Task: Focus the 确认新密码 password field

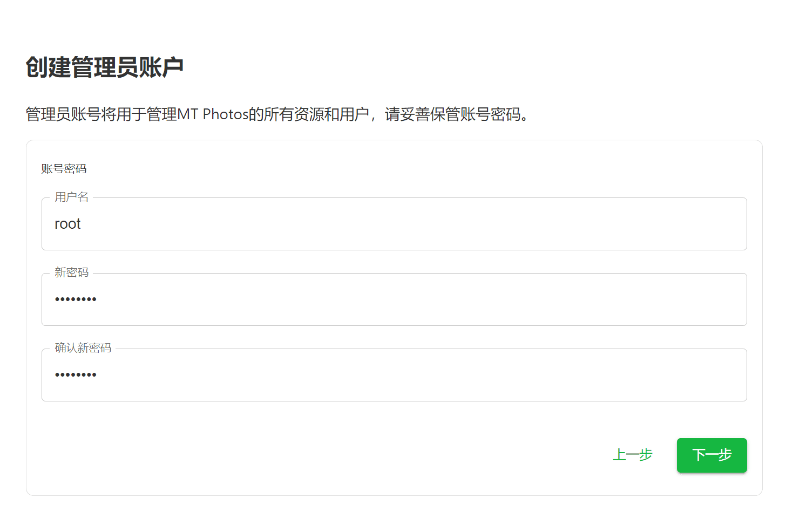Action: (x=394, y=375)
